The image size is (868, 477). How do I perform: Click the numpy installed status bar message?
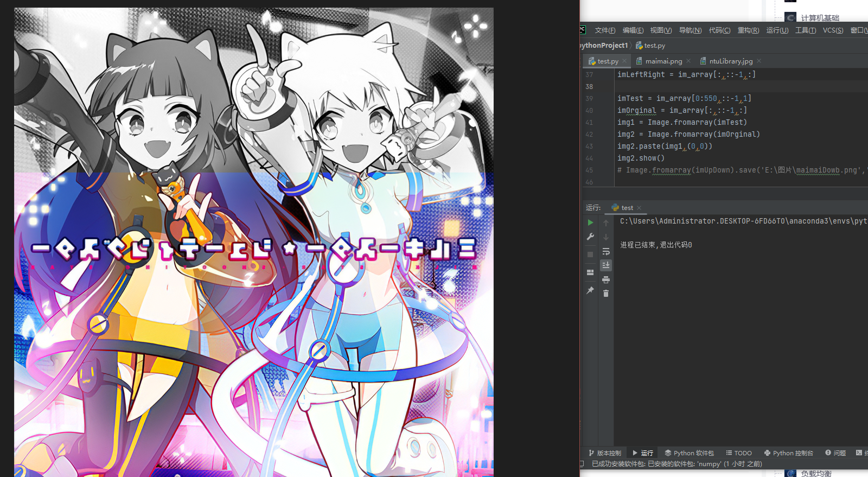tap(677, 464)
